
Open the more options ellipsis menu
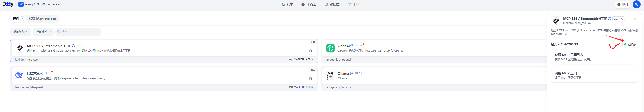629,19
